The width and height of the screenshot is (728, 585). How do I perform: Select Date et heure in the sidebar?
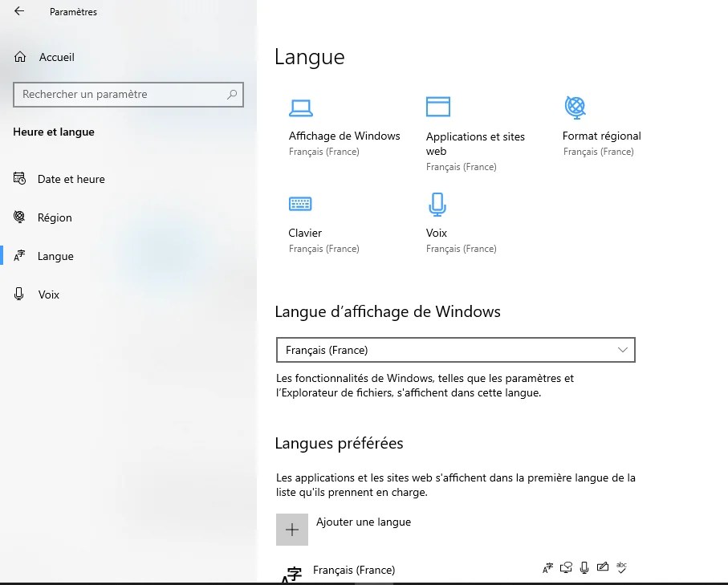pyautogui.click(x=71, y=179)
